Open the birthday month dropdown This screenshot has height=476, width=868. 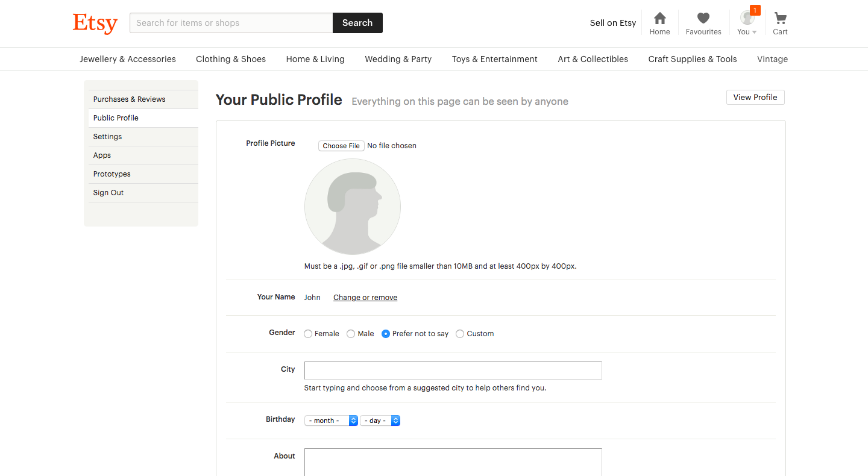pyautogui.click(x=331, y=420)
